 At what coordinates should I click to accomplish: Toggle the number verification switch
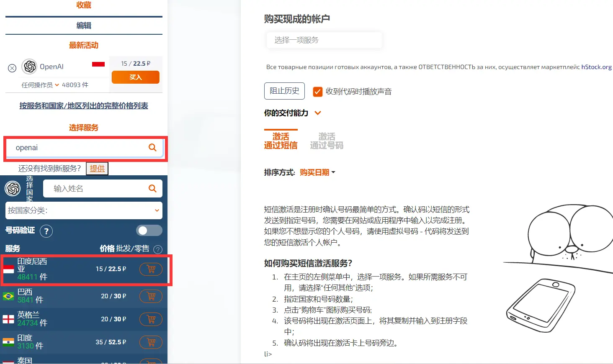coord(149,231)
